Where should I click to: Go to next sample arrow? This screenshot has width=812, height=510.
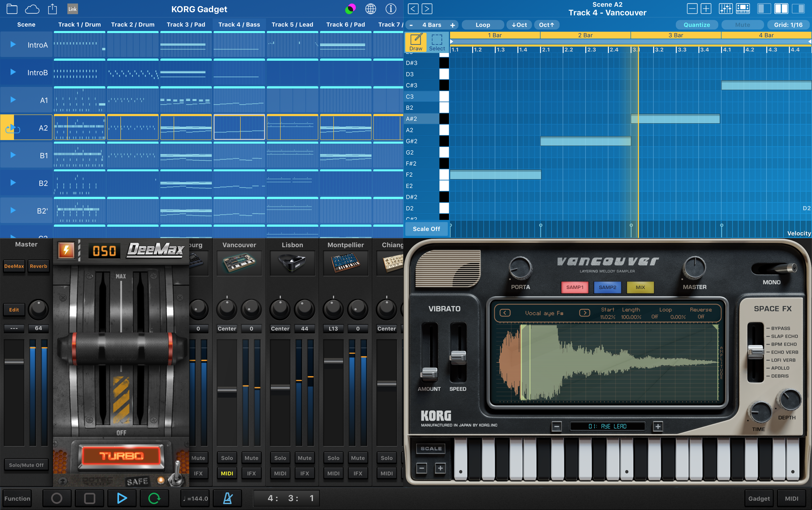coord(585,313)
